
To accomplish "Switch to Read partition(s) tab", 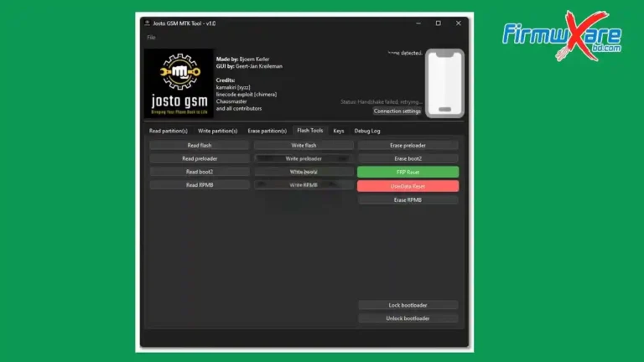I will coord(169,131).
